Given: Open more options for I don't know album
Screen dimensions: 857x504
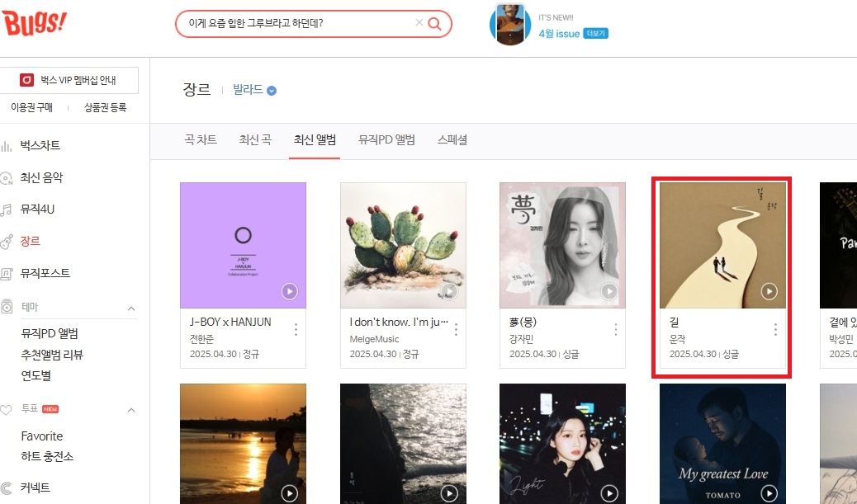Looking at the screenshot, I should pyautogui.click(x=456, y=329).
